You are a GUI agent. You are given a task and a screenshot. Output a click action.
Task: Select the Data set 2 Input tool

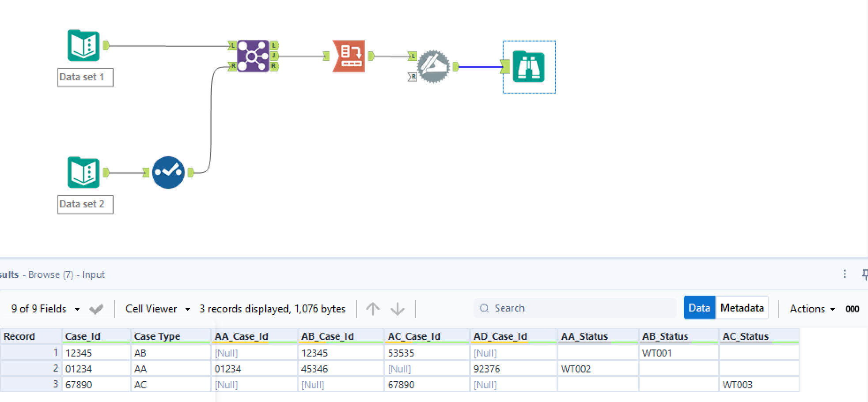tap(83, 173)
